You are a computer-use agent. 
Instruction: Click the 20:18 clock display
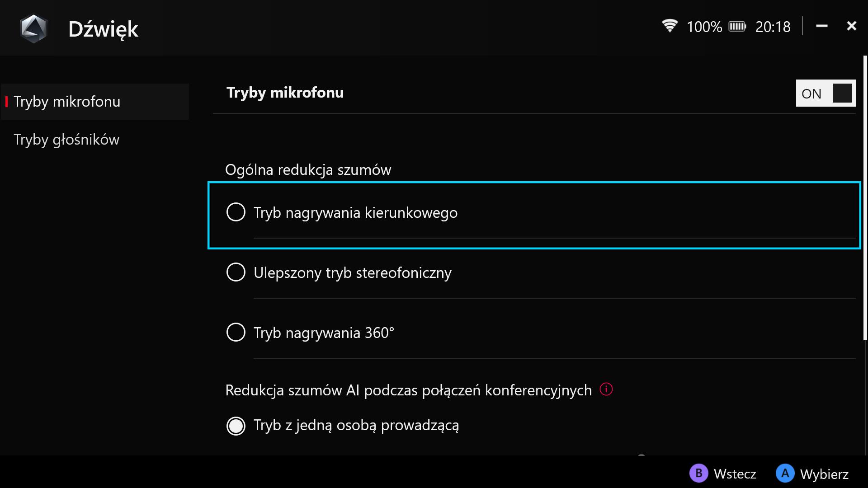[773, 27]
